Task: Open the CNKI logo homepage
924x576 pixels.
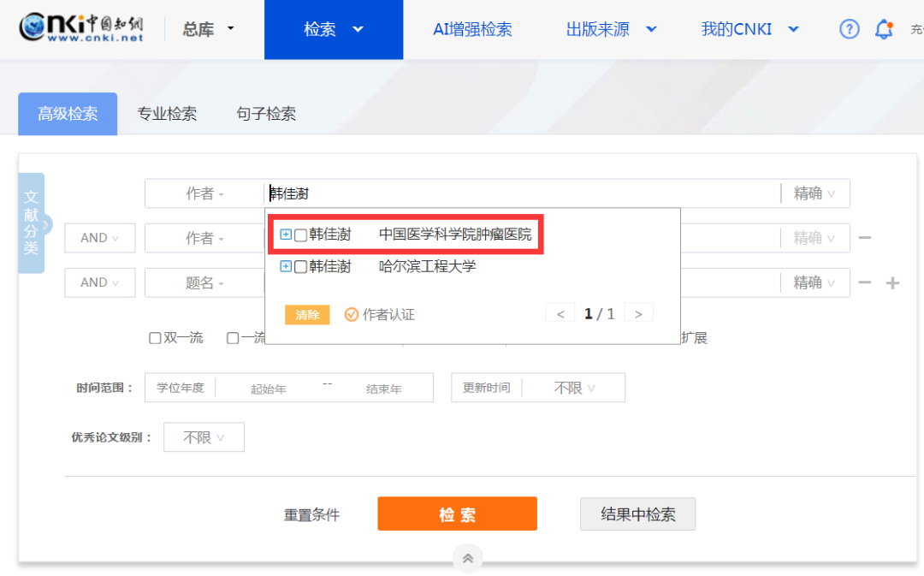Action: pos(81,27)
